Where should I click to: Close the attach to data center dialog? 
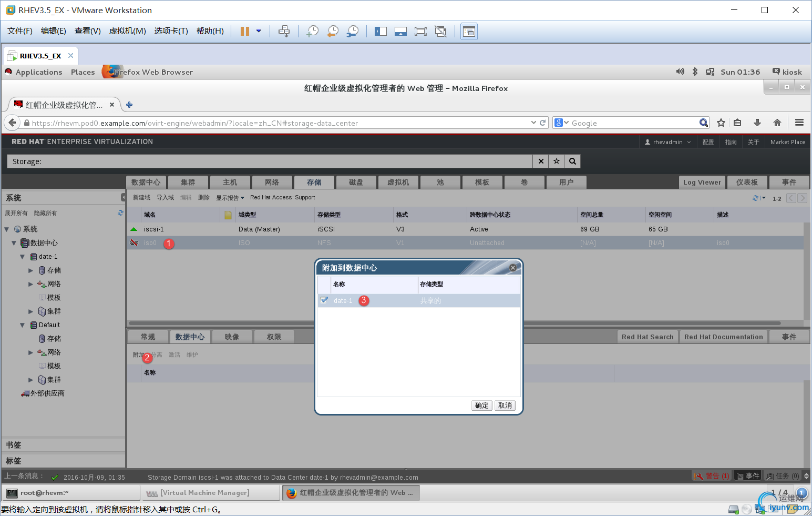coord(513,268)
